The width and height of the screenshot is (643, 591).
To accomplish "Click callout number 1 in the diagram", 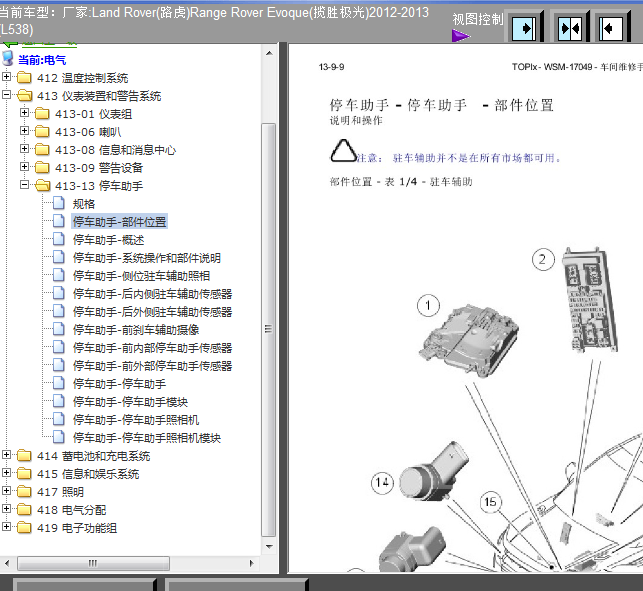I will [428, 306].
